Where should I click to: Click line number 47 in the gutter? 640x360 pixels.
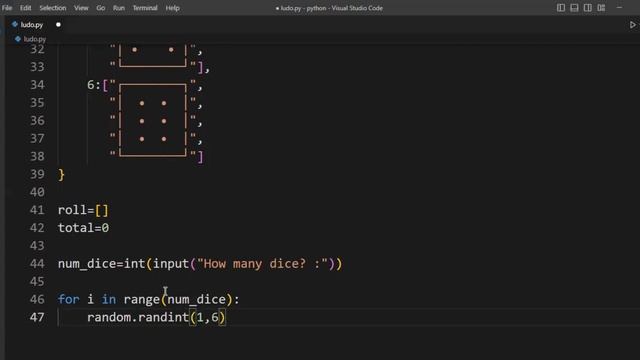point(37,317)
